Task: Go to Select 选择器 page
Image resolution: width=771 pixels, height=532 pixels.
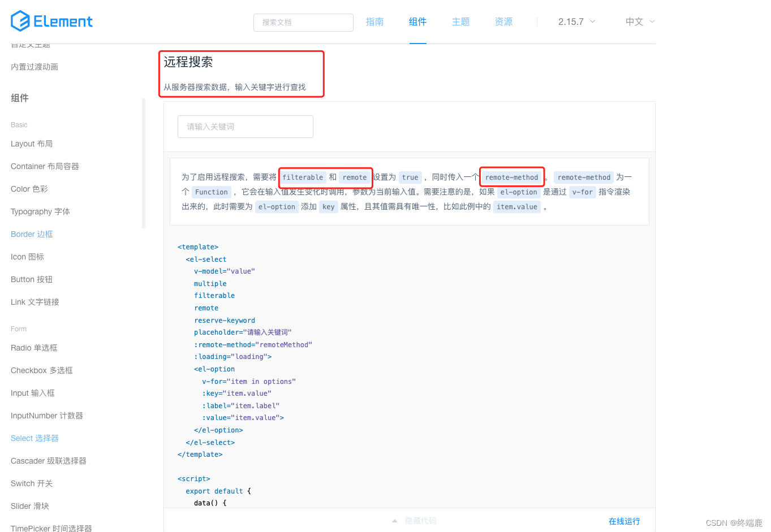Action: (x=35, y=438)
